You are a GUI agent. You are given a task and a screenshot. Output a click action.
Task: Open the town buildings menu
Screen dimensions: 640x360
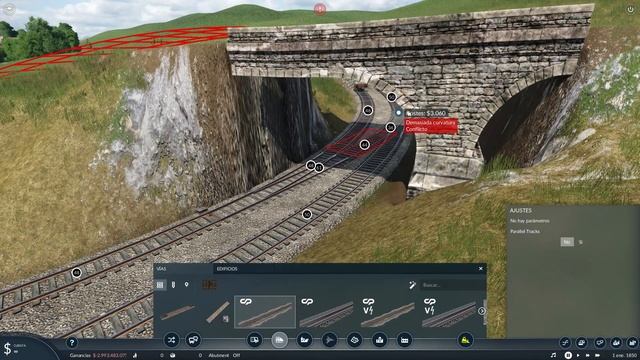pos(380,340)
